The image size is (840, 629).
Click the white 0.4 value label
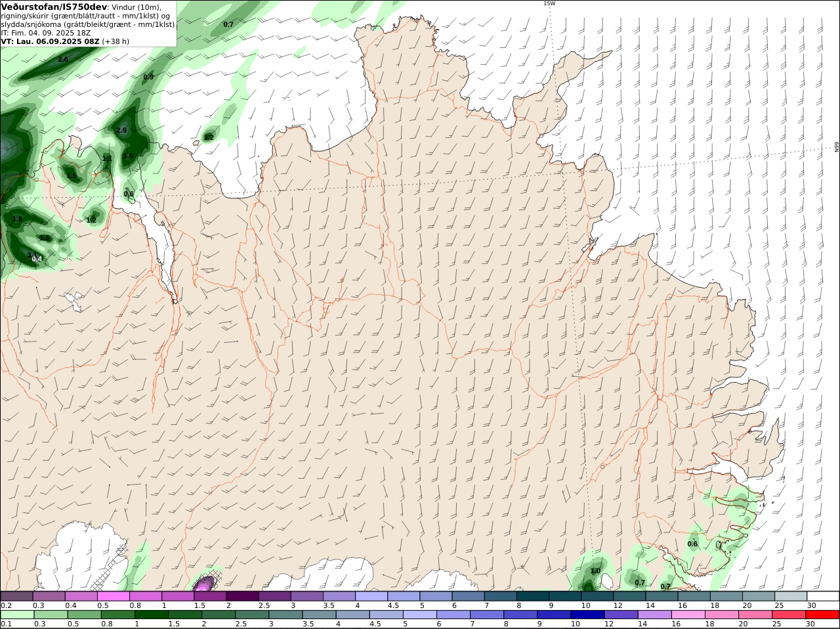coord(37,259)
